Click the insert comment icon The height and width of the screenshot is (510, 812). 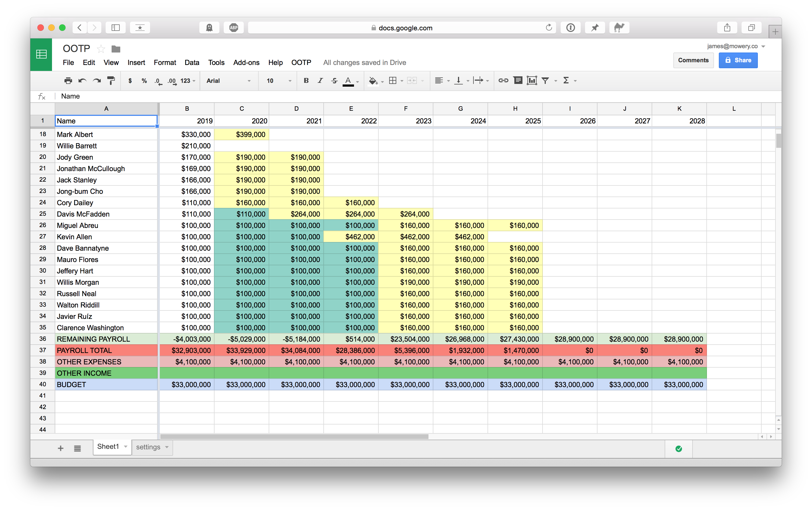(x=518, y=81)
